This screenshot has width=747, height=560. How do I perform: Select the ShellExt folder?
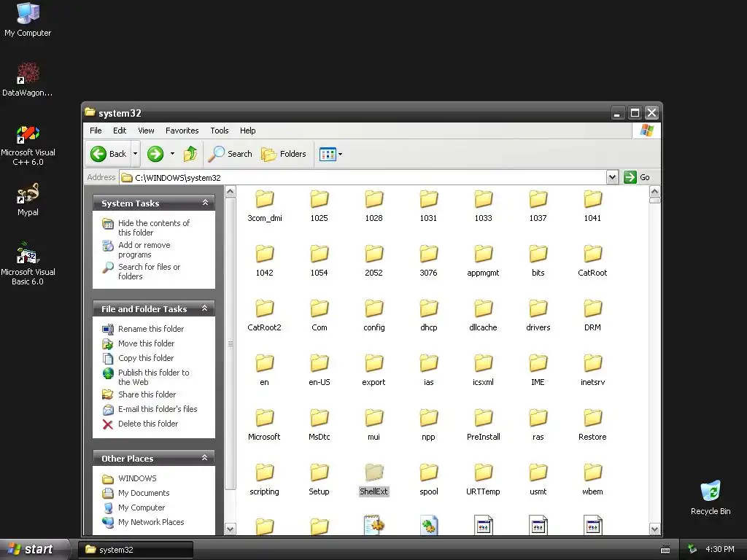tap(374, 480)
